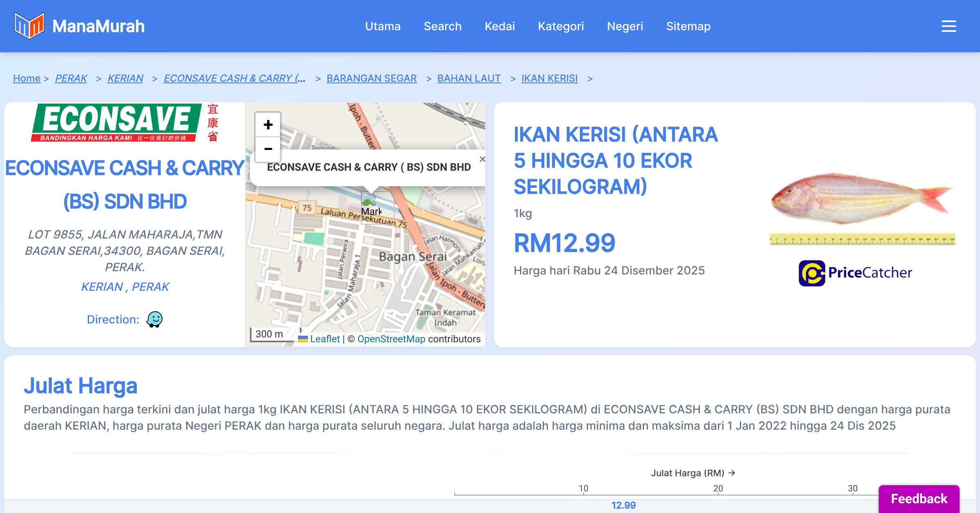Click the purple Feedback button

tap(919, 499)
